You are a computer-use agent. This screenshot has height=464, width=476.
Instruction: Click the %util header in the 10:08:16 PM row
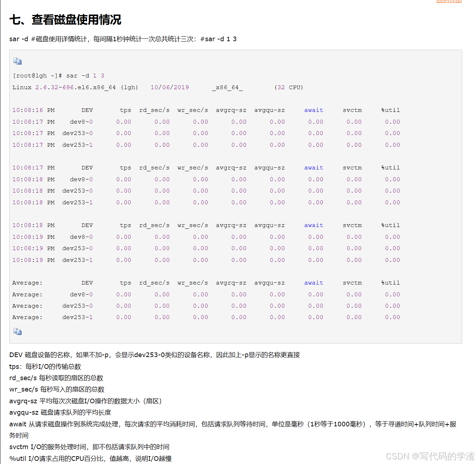390,110
